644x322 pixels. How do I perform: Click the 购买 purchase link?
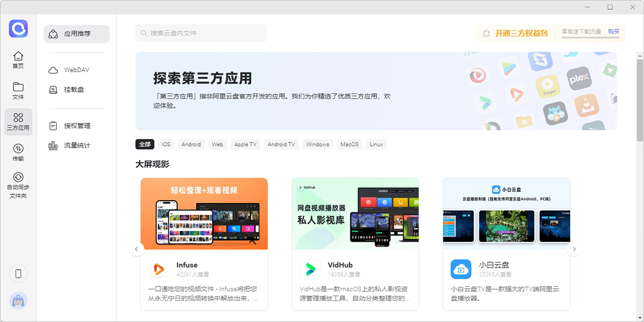click(x=613, y=32)
